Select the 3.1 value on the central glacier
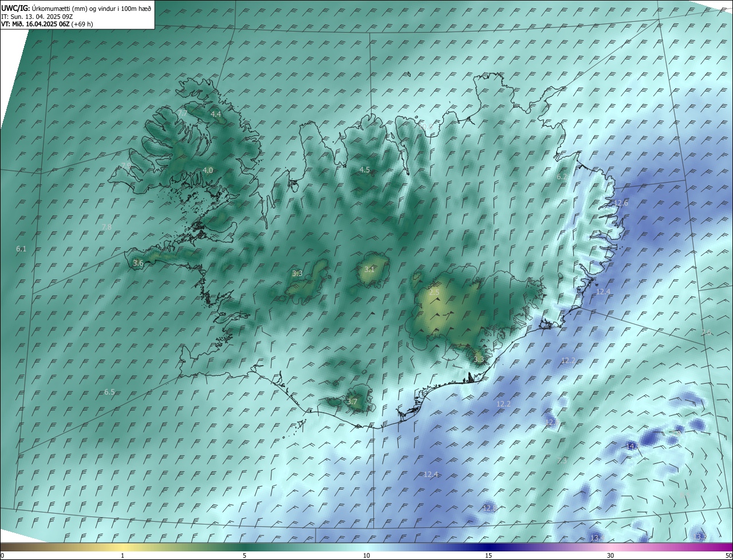Screen dimensions: 733x560 pos(369,270)
